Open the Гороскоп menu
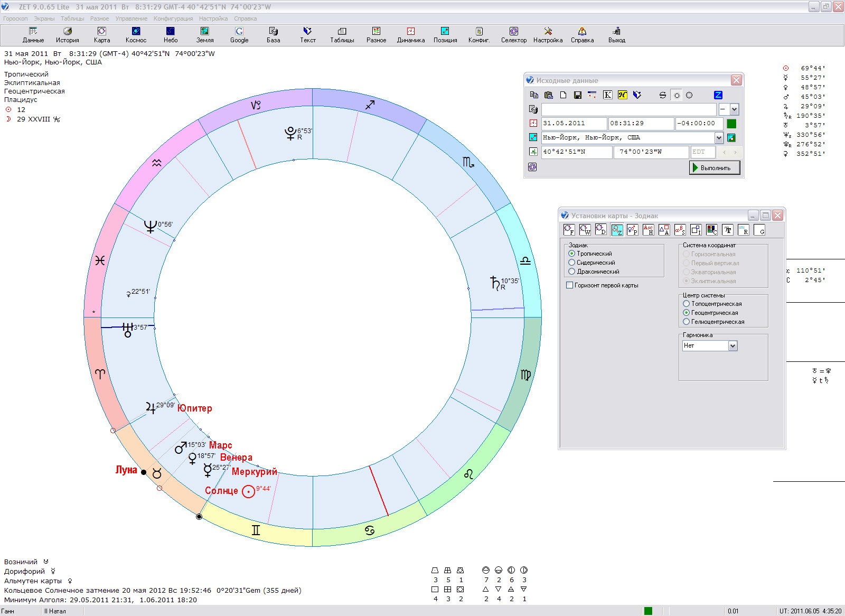This screenshot has height=616, width=845. click(x=15, y=18)
